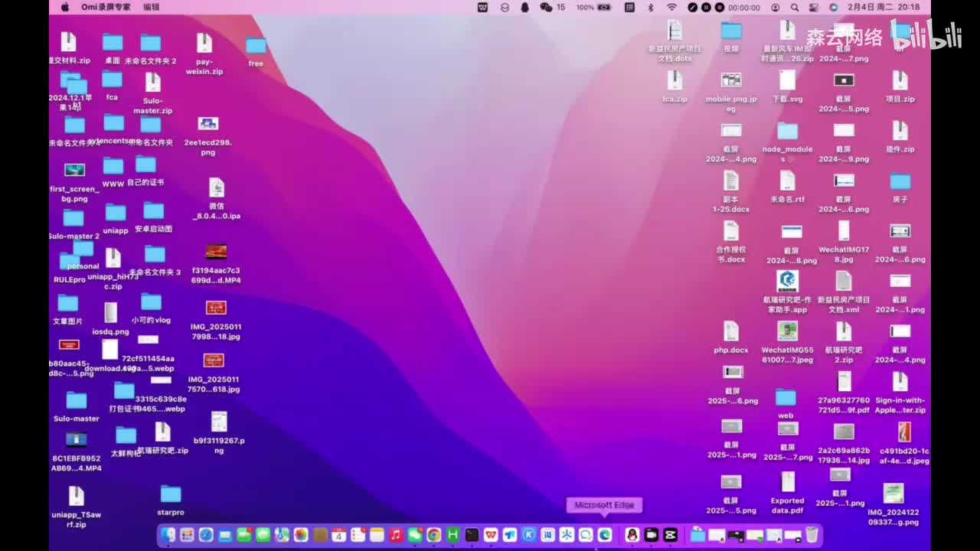Select the 房子 folder
This screenshot has height=551, width=980.
click(900, 188)
